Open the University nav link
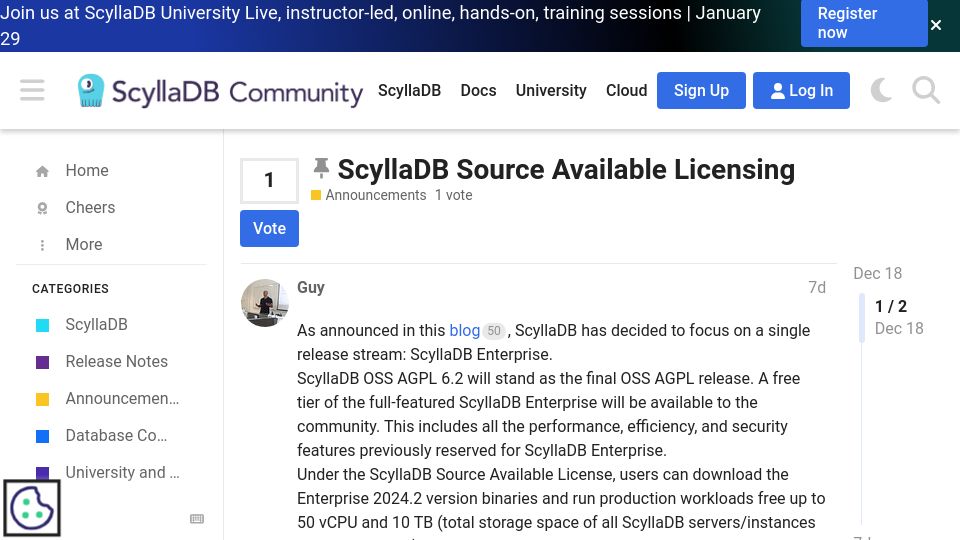This screenshot has width=960, height=540. 551,90
